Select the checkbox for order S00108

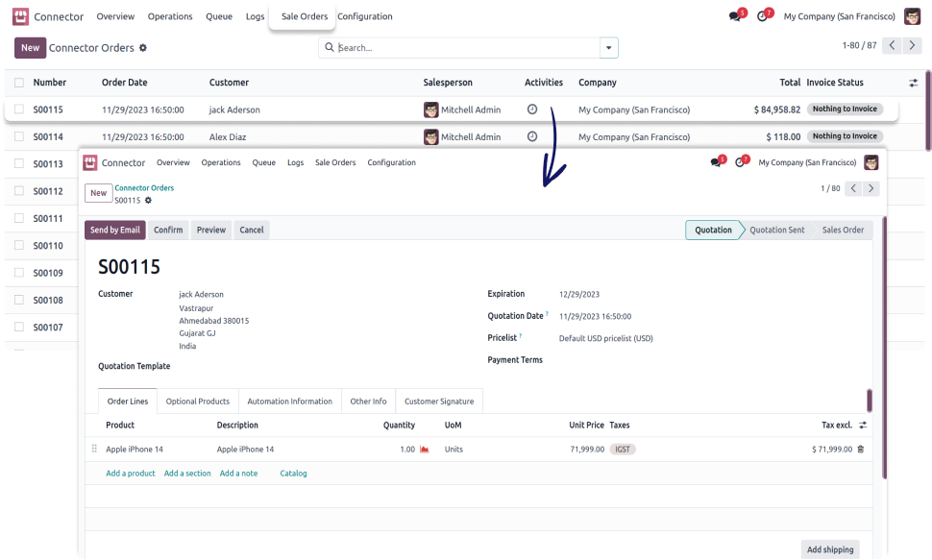(x=19, y=300)
